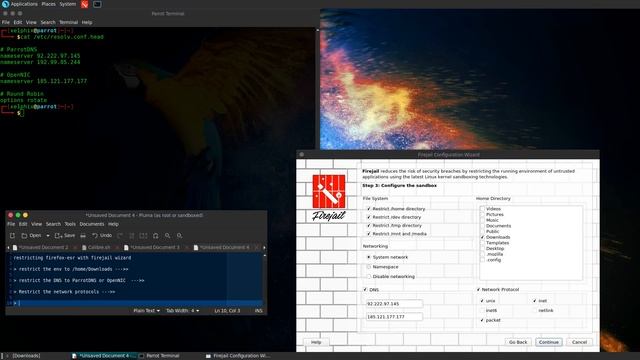Screen dimensions: 640x360
Task: Toggle the packet protocol checkbox
Action: pos(482,320)
